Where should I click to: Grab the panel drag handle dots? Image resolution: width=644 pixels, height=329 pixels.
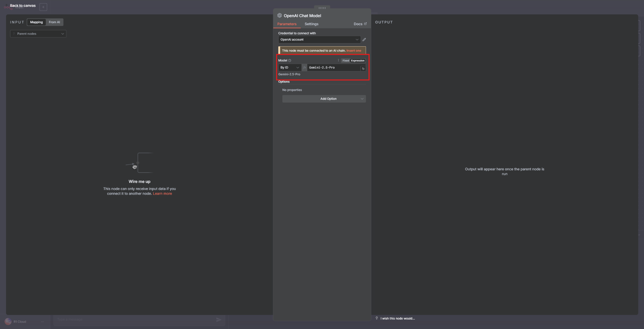click(322, 8)
